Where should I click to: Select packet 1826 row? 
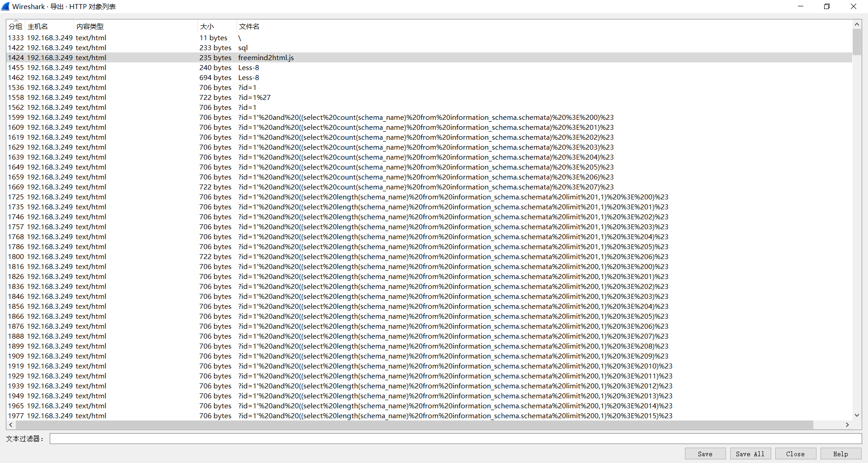(429, 276)
